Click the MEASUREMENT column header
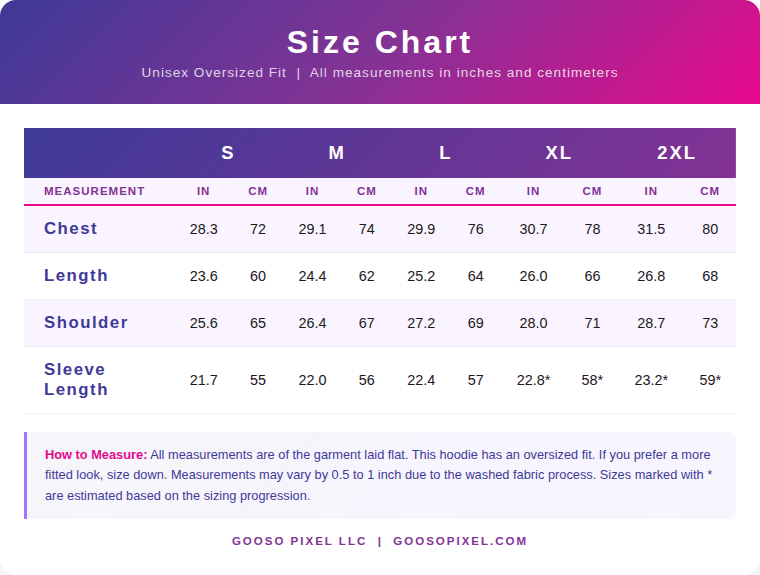Screen dimensions: 760x575 tap(94, 191)
